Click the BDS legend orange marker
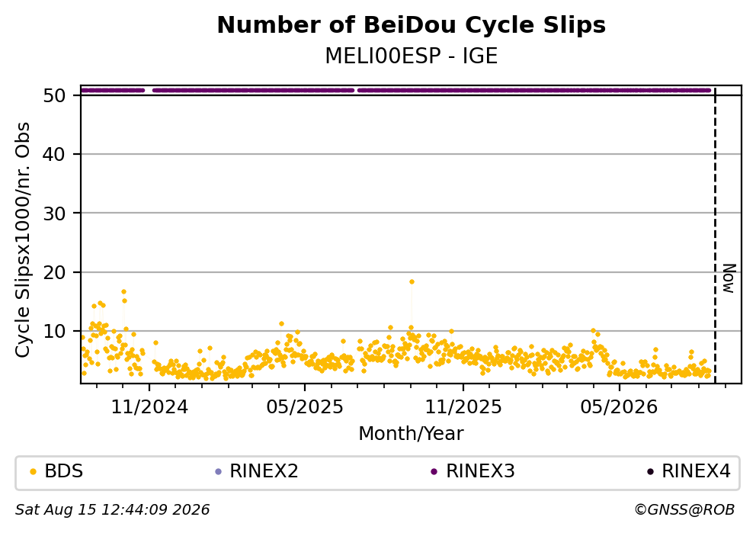This screenshot has height=533, width=756. coord(33,472)
